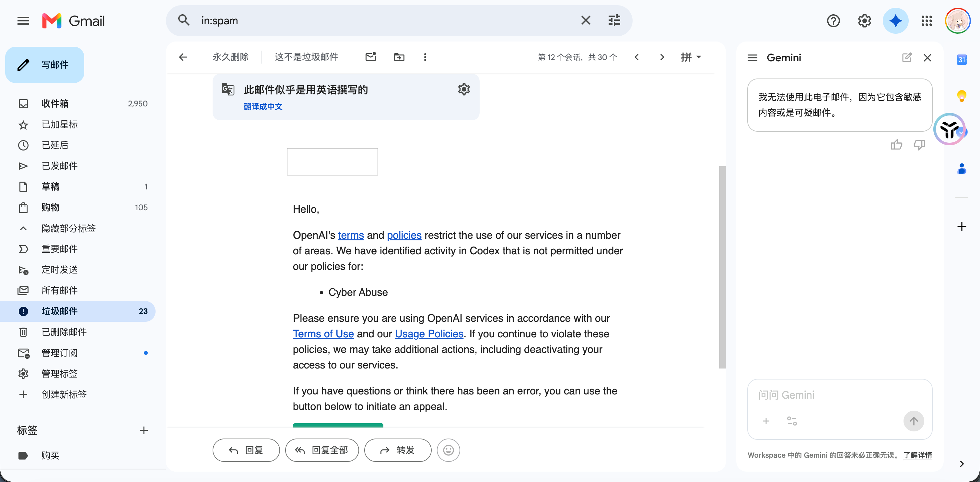The width and height of the screenshot is (980, 482).
Task: Open Gemini input options sliders icon
Action: (792, 421)
